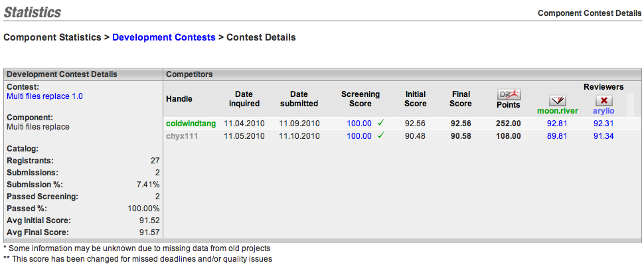Click the green checkmark for chyx111
This screenshot has width=644, height=267.
coord(381,134)
